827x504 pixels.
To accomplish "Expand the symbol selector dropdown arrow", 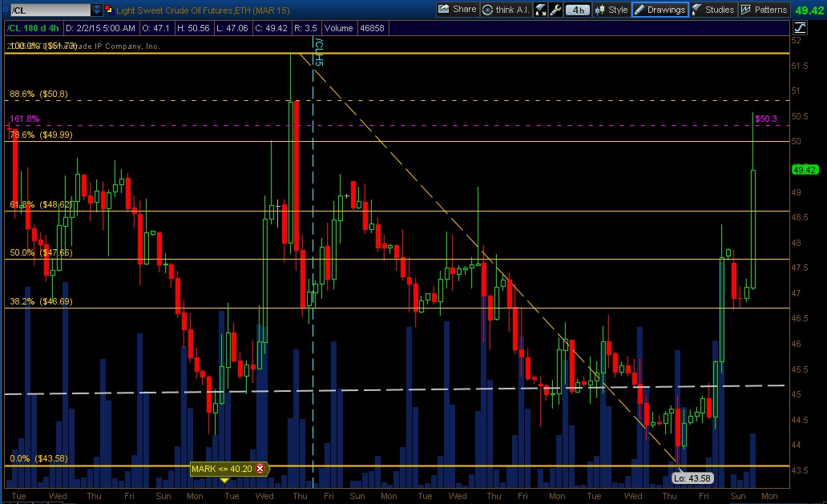I will (x=96, y=10).
